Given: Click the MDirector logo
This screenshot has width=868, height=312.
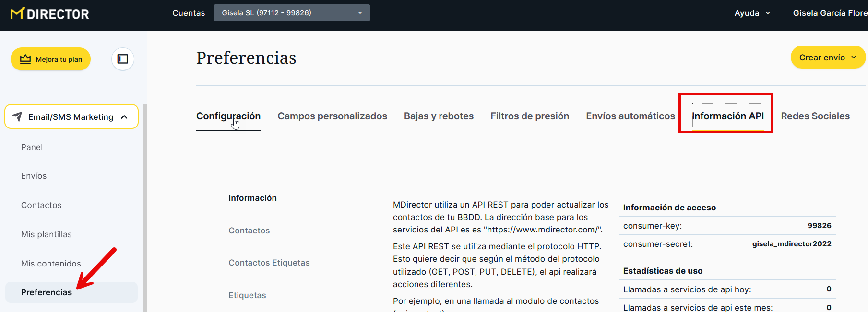Looking at the screenshot, I should pos(50,14).
